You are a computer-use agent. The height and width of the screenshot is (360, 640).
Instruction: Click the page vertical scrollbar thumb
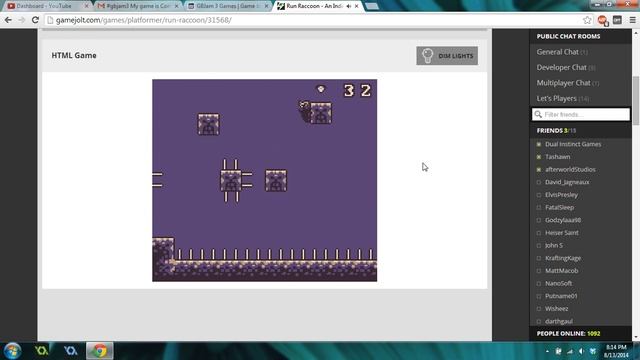636,100
